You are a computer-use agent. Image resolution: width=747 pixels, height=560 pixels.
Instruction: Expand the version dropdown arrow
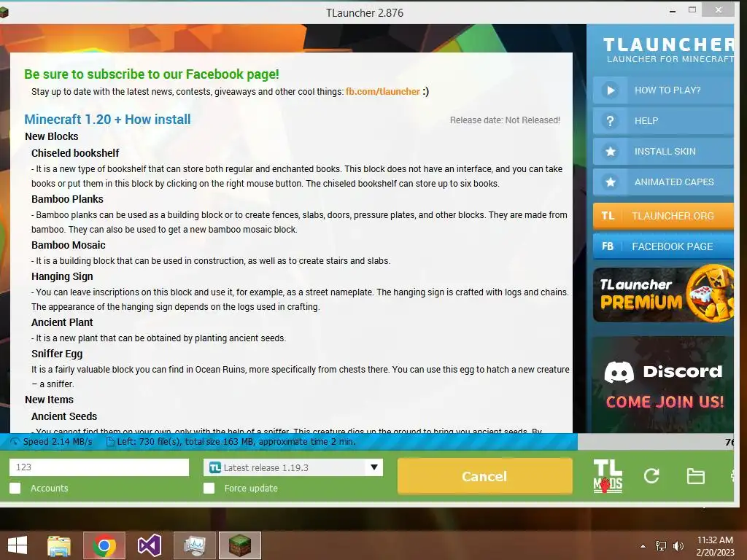pyautogui.click(x=374, y=467)
